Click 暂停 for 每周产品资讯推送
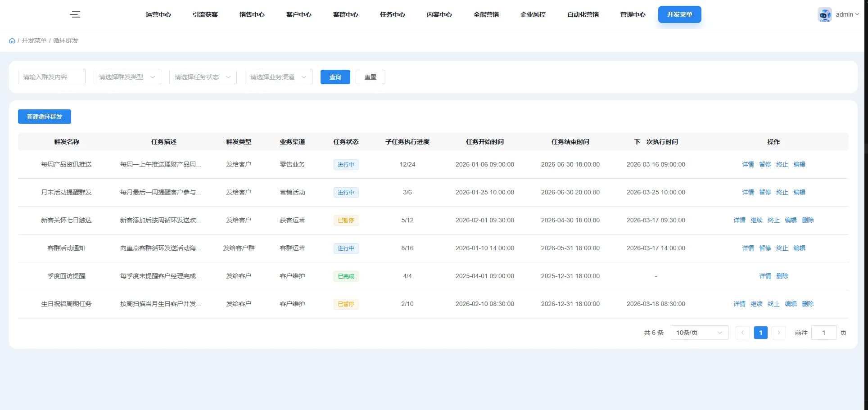Screen dimensions: 868x410 (x=765, y=164)
